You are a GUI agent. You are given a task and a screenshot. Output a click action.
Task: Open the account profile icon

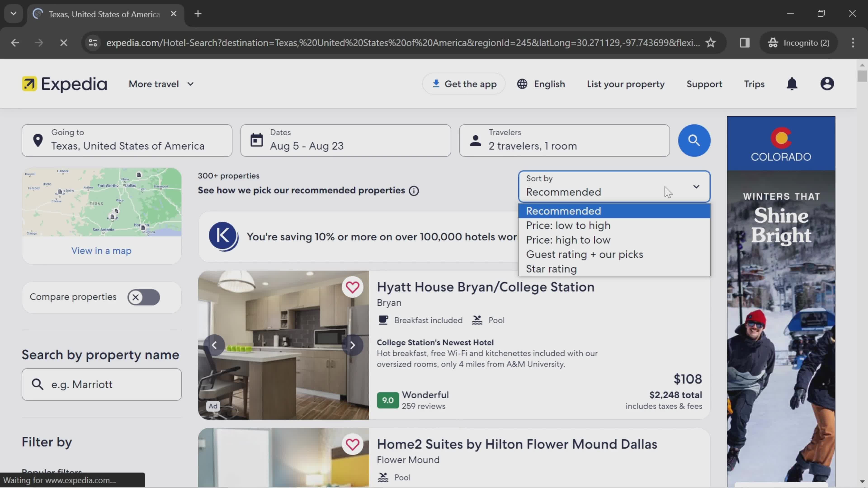click(827, 84)
